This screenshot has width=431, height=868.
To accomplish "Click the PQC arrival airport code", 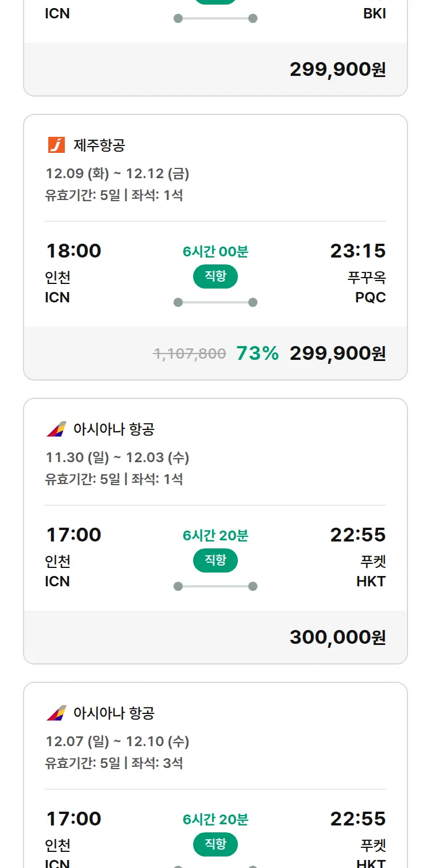I will (370, 298).
